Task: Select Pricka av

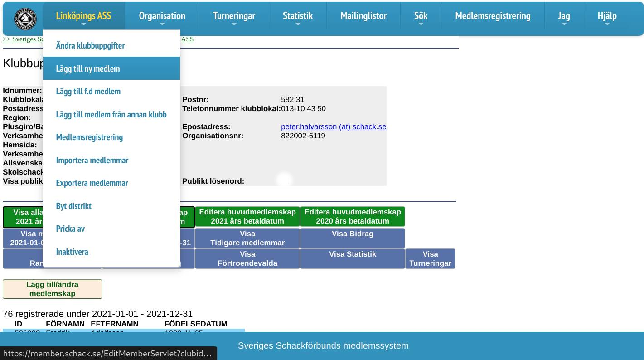Action: click(111, 229)
